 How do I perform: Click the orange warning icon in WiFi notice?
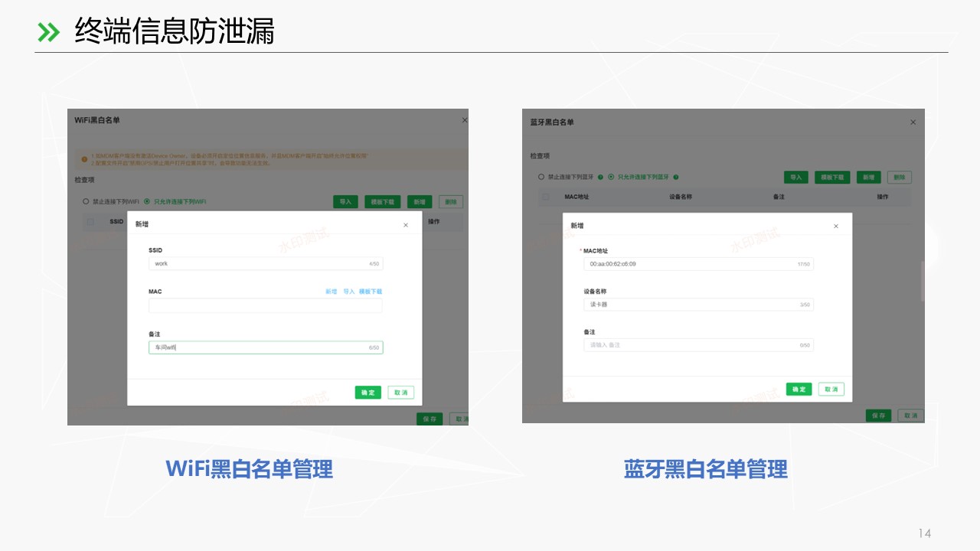pyautogui.click(x=84, y=159)
